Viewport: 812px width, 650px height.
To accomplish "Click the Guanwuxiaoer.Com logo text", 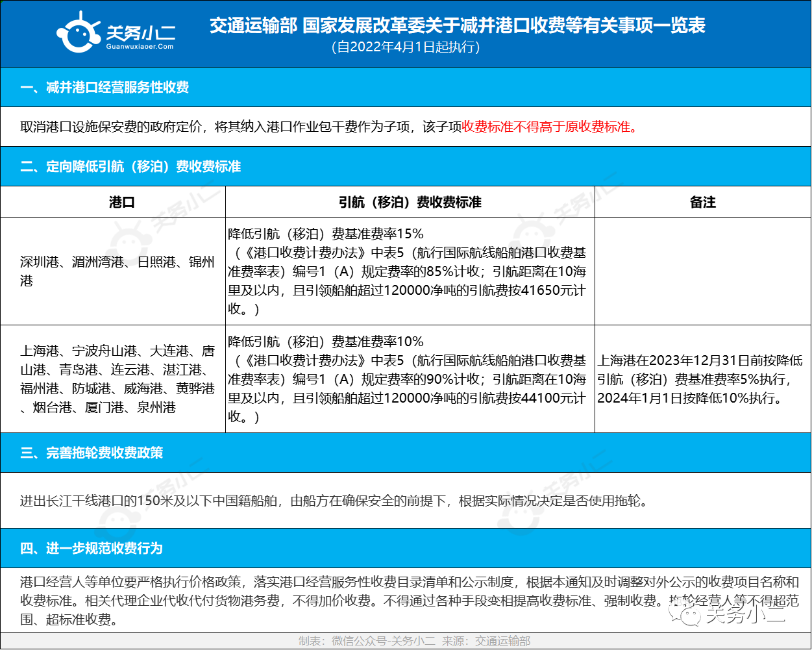I will 140,47.
